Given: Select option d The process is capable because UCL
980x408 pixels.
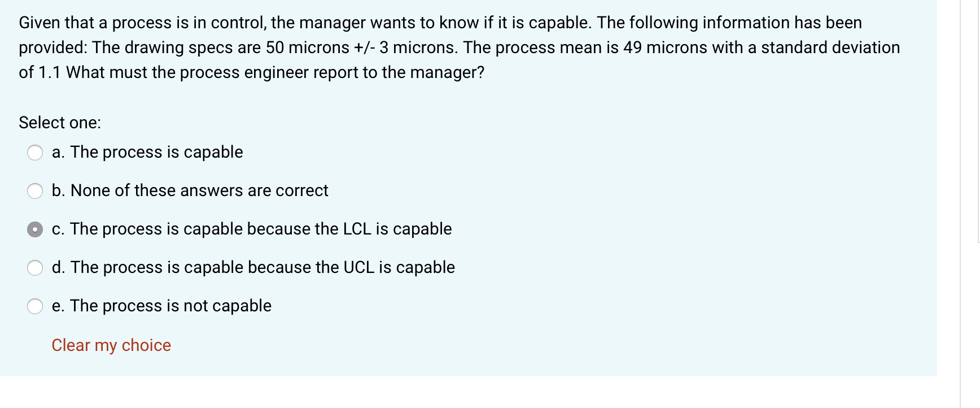Looking at the screenshot, I should click(35, 267).
